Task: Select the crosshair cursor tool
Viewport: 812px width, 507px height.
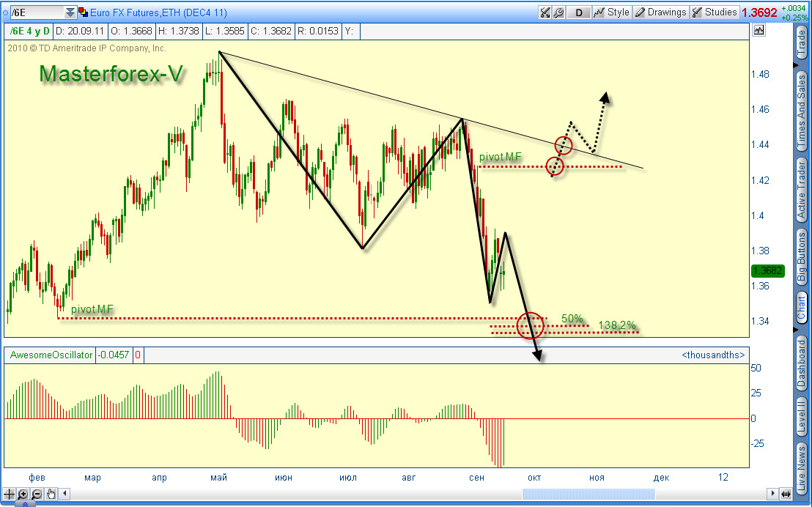Action: coord(10,494)
